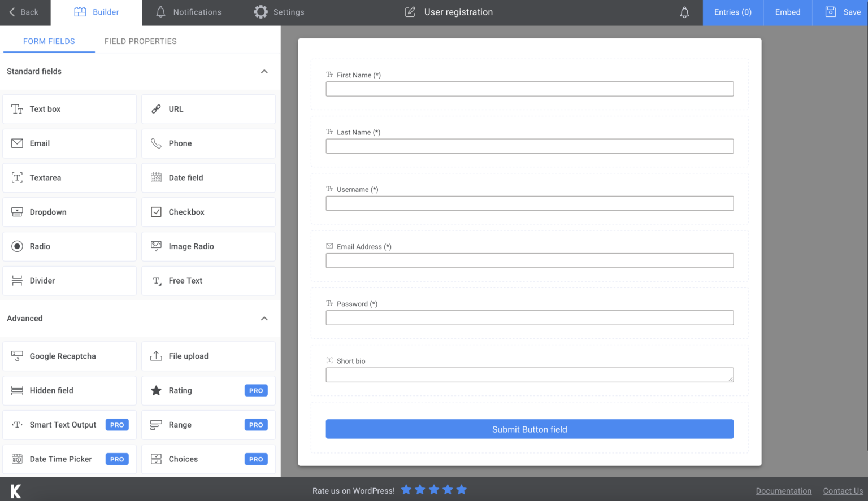Open the Notifications tab
Screen dimensions: 868x501
pyautogui.click(x=189, y=12)
